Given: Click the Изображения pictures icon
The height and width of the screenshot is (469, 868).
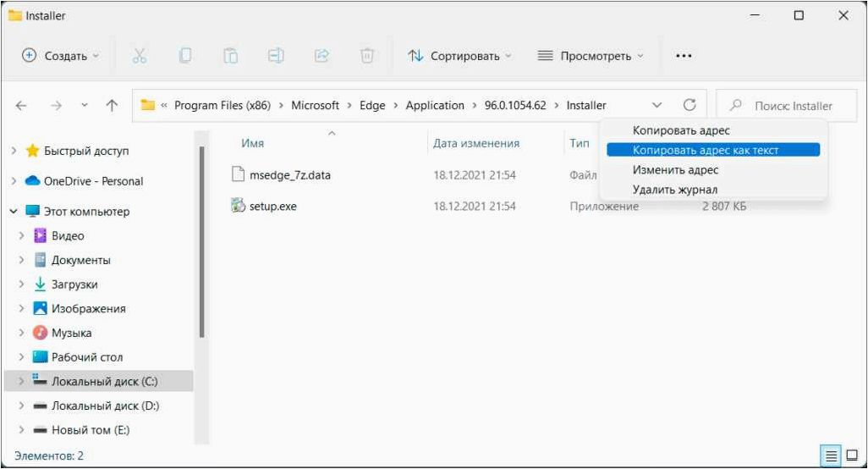Looking at the screenshot, I should pyautogui.click(x=41, y=308).
